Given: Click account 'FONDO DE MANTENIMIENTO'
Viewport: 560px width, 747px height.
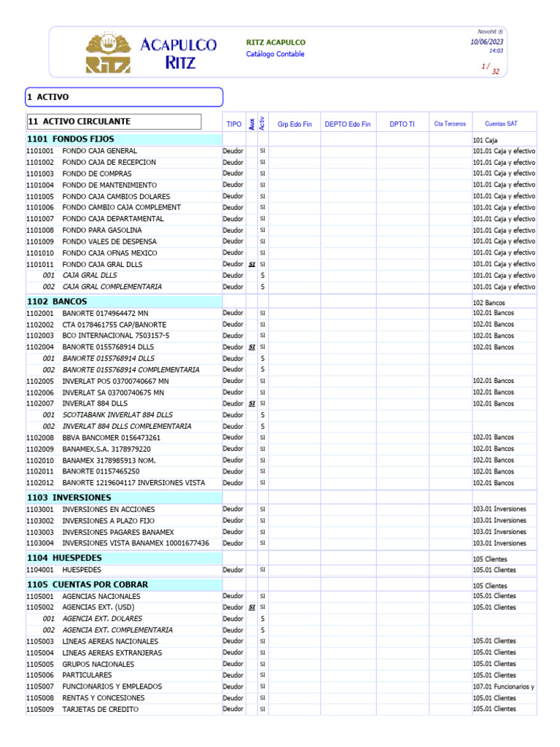Looking at the screenshot, I should (109, 185).
